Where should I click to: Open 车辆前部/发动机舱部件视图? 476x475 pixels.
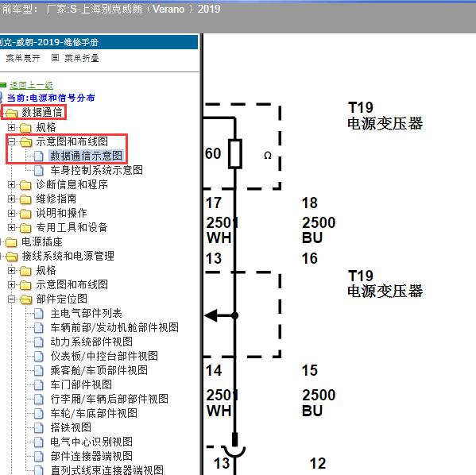point(114,327)
